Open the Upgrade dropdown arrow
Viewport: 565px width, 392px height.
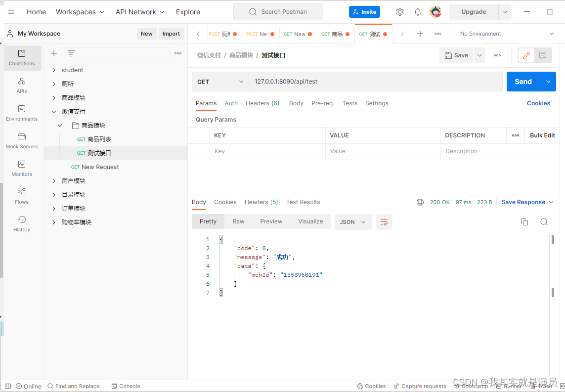pos(505,12)
